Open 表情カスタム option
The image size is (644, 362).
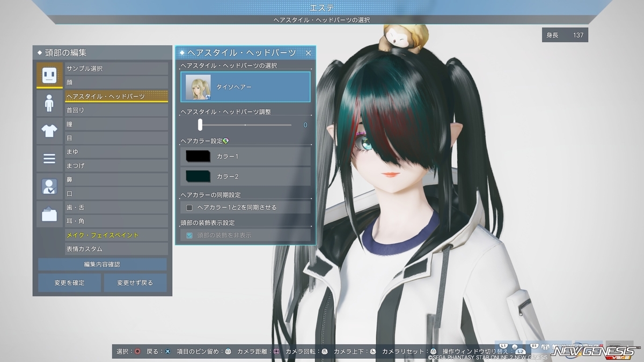(116, 249)
